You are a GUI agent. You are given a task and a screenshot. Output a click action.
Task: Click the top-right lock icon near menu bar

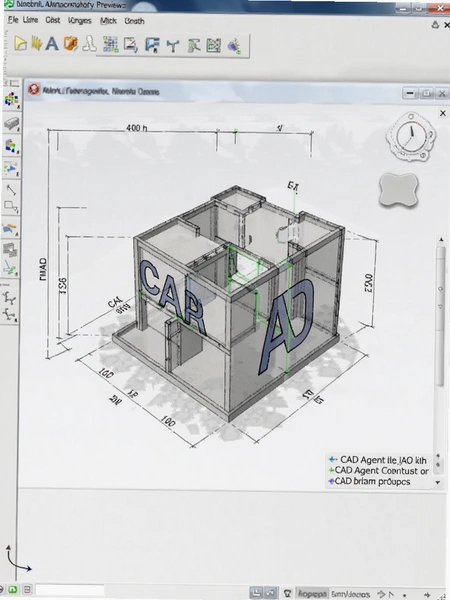point(435,25)
